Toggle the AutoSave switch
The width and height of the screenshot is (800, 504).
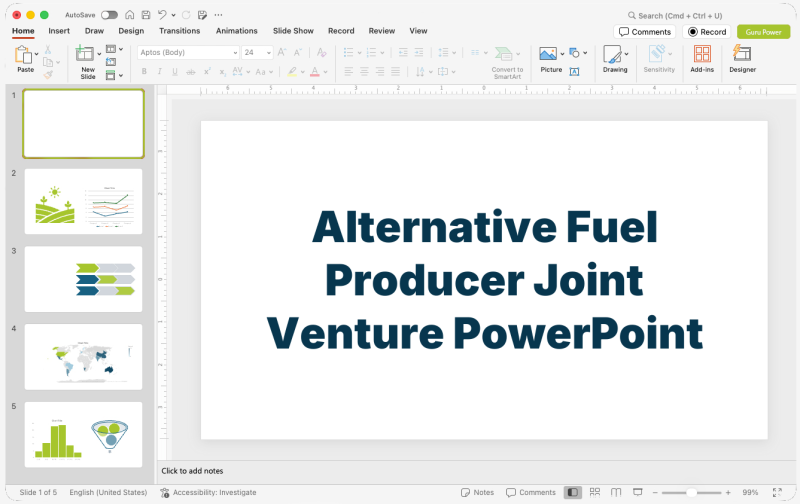coord(109,15)
